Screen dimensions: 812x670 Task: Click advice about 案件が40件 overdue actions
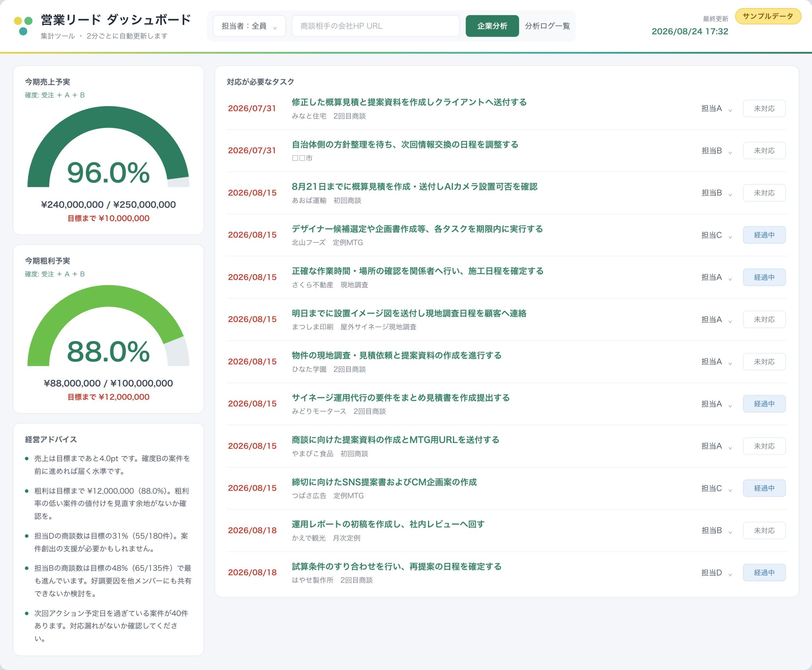point(111,626)
